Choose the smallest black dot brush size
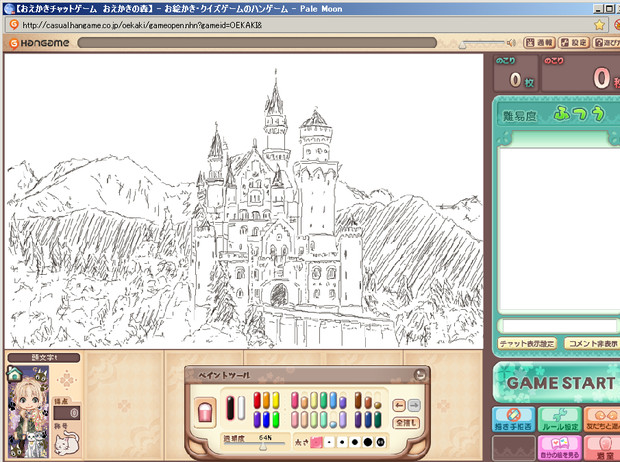Image resolution: width=620 pixels, height=462 pixels. click(329, 442)
